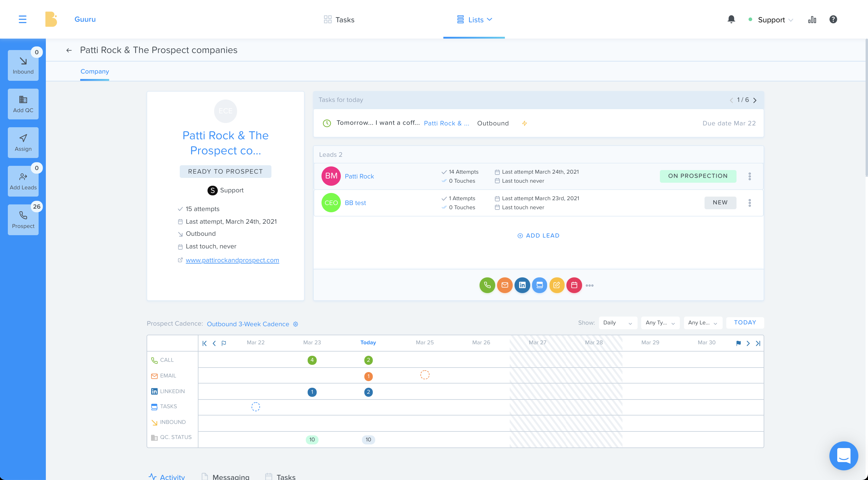The image size is (868, 480).
Task: Click Mar 22 pending tasks marker
Action: (x=256, y=406)
